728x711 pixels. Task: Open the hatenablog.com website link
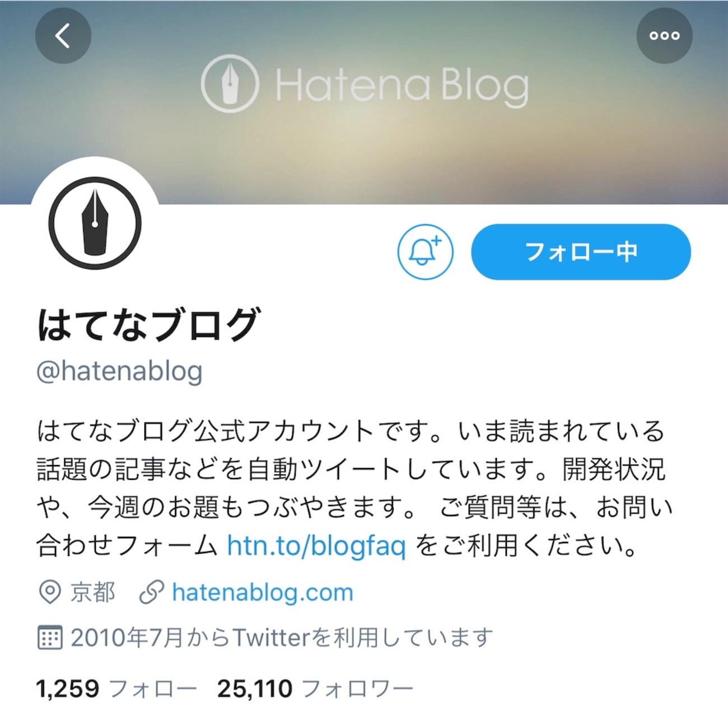[262, 592]
